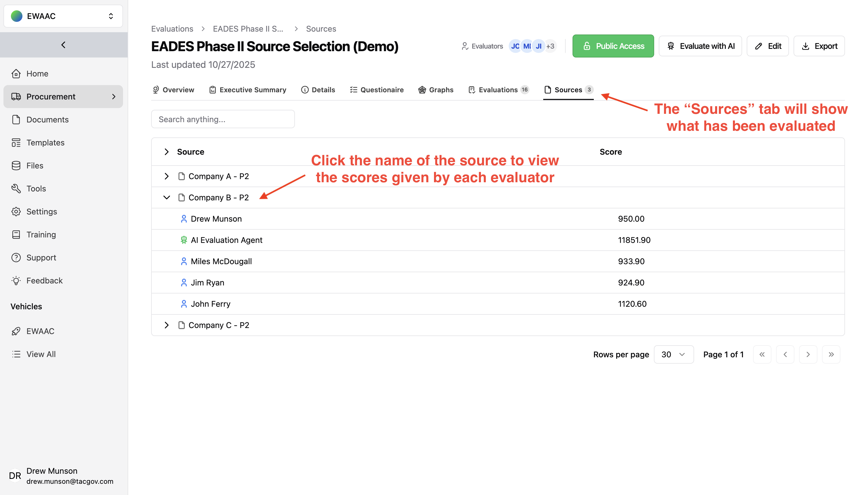Collapse sidebar with left chevron
868x495 pixels.
pyautogui.click(x=63, y=45)
